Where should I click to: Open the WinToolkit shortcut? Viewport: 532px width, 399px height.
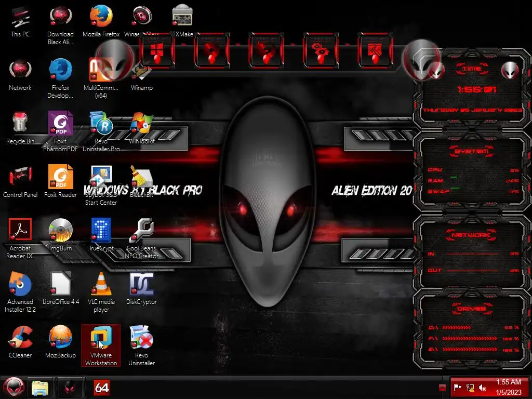[x=141, y=128]
